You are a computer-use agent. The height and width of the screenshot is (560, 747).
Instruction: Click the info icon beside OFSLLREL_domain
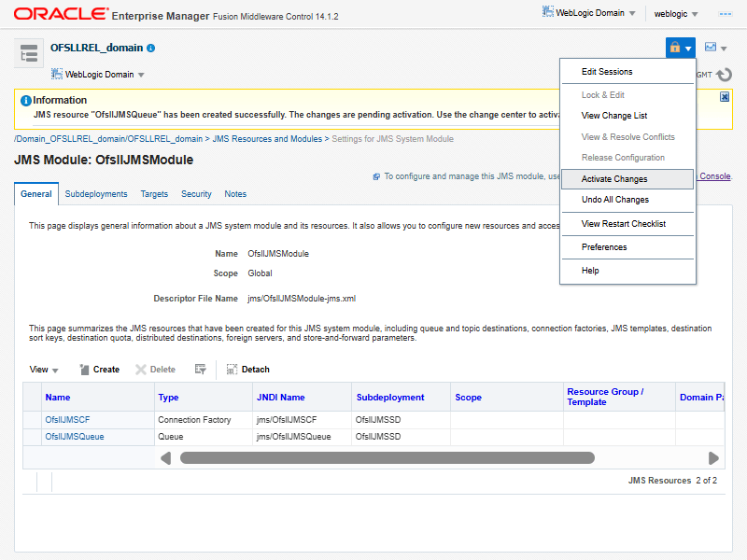[x=151, y=48]
